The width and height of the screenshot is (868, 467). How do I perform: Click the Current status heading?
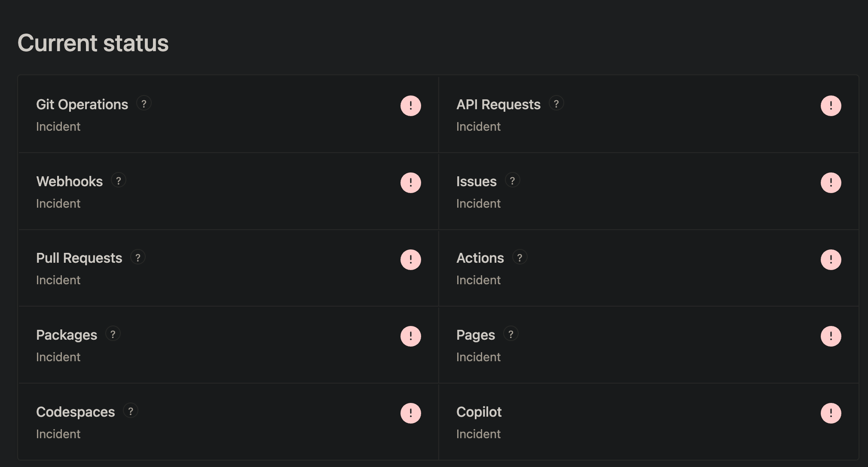(x=93, y=43)
